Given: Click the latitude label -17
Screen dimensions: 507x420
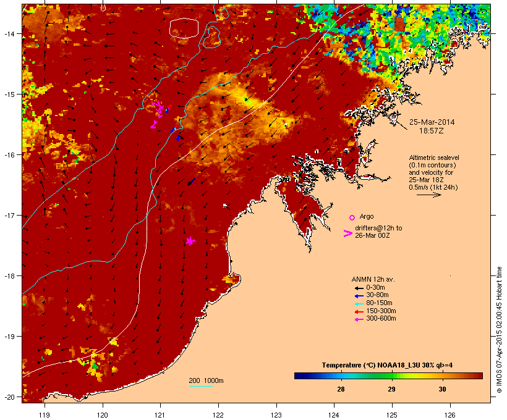Looking at the screenshot, I should 9,215.
